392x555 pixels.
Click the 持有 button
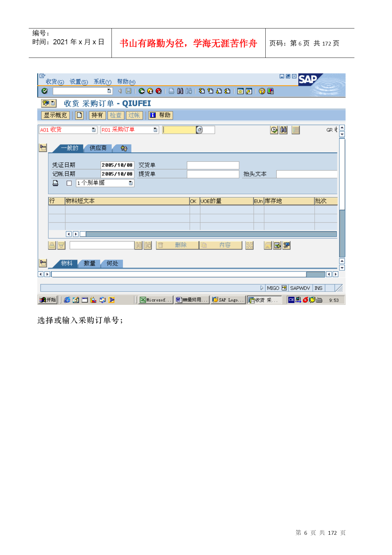[97, 115]
